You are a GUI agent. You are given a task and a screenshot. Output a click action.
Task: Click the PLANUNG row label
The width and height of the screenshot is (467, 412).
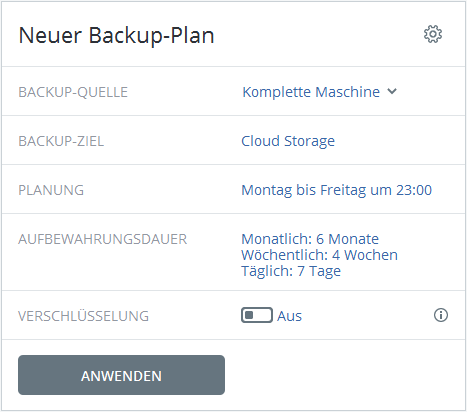click(51, 190)
